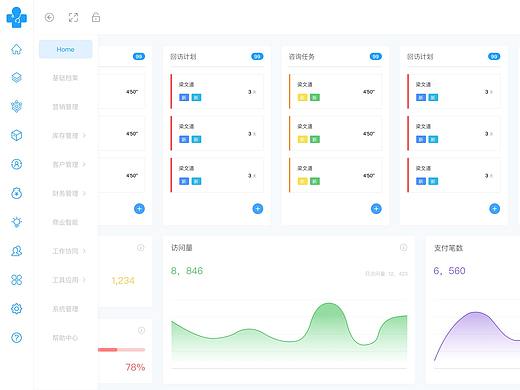This screenshot has width=520, height=390.
Task: Open the 系统管理 menu item
Action: [x=65, y=309]
